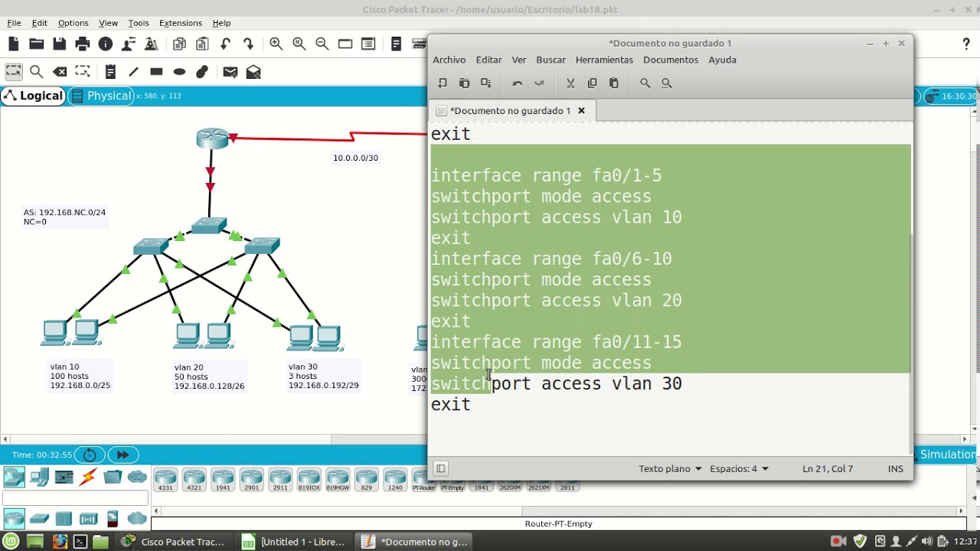Zoom in on workspace
The image size is (980, 551).
coord(276,44)
